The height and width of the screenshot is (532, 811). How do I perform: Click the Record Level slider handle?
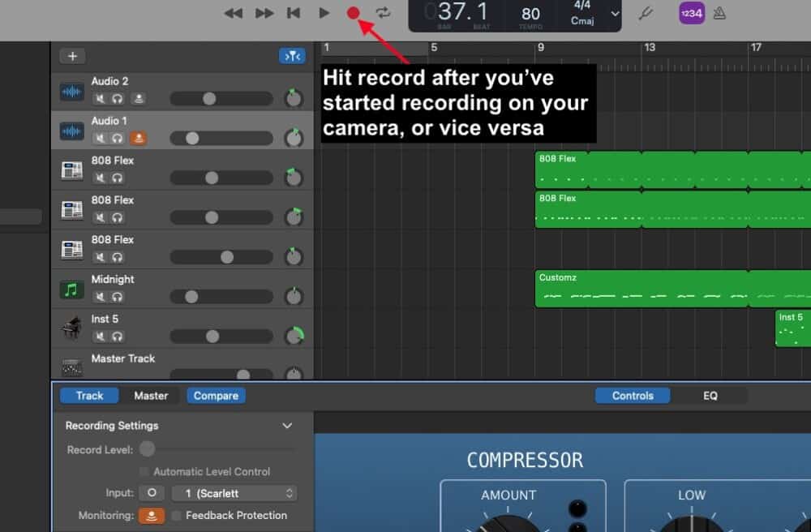point(147,448)
